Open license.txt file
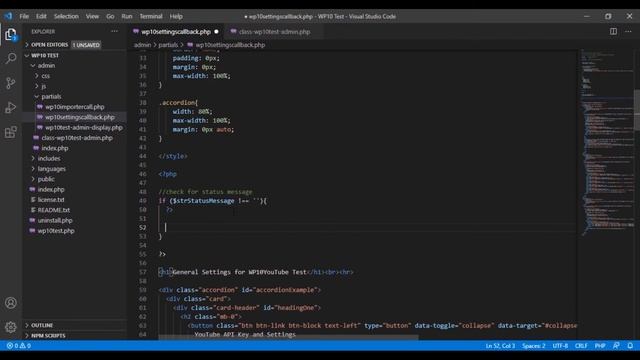Screen dimensions: 640x360 pyautogui.click(x=51, y=200)
